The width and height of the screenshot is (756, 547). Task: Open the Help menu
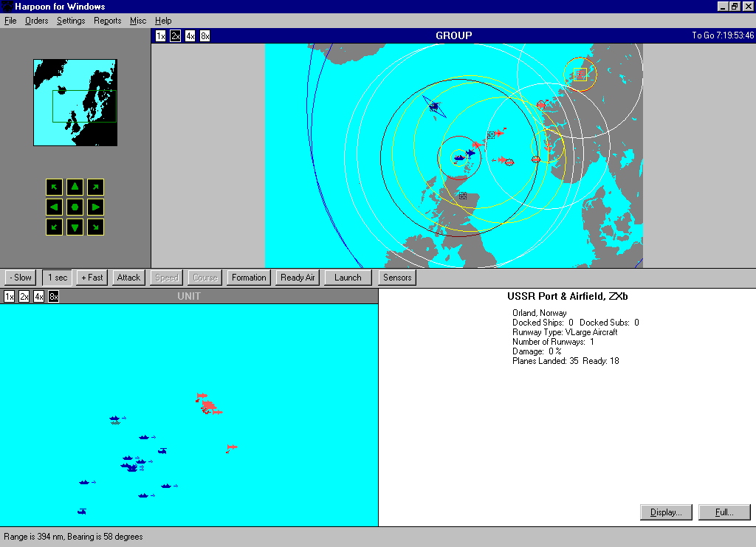click(x=163, y=21)
